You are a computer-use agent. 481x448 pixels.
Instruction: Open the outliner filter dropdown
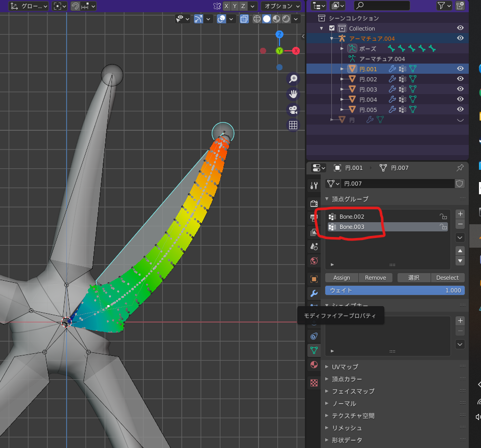coord(444,6)
